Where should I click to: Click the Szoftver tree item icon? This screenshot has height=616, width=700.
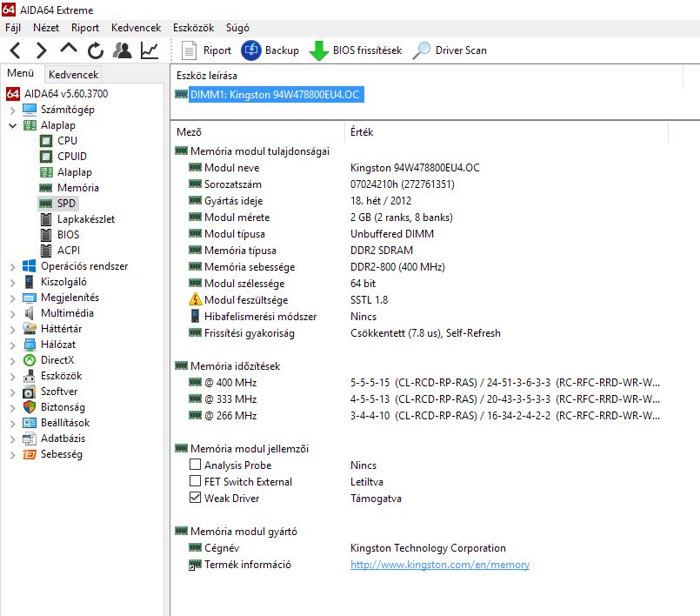[x=29, y=392]
